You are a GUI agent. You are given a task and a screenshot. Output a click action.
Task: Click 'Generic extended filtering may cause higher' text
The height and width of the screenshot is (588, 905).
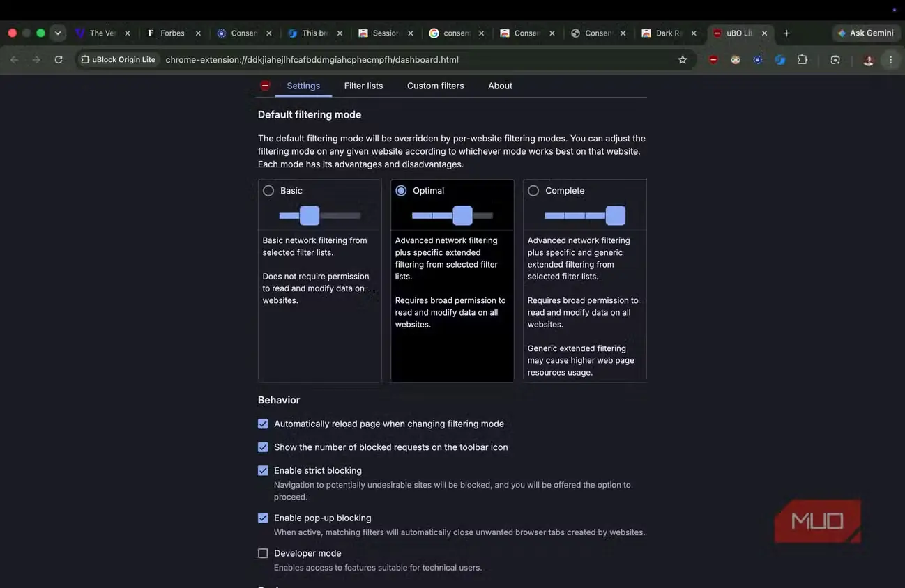[581, 360]
